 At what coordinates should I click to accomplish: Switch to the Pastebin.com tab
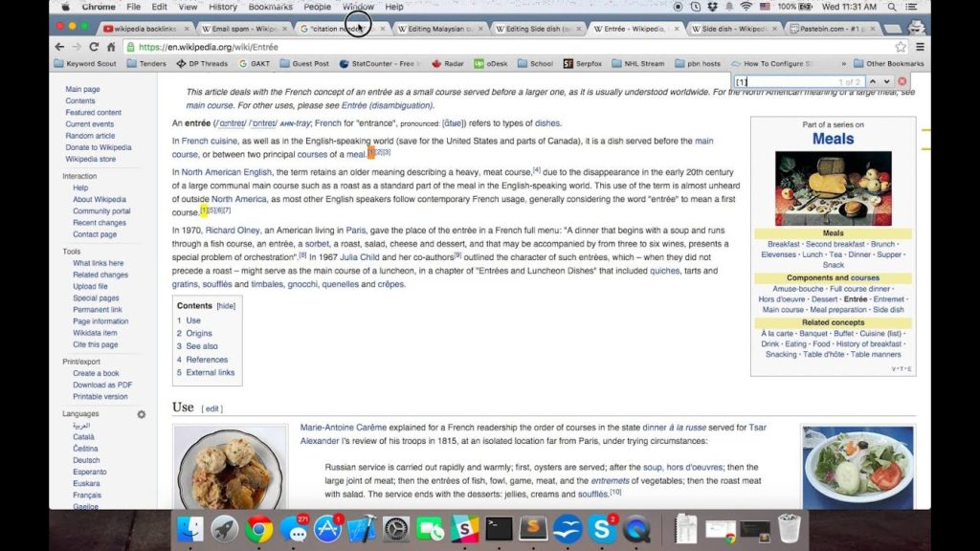832,29
